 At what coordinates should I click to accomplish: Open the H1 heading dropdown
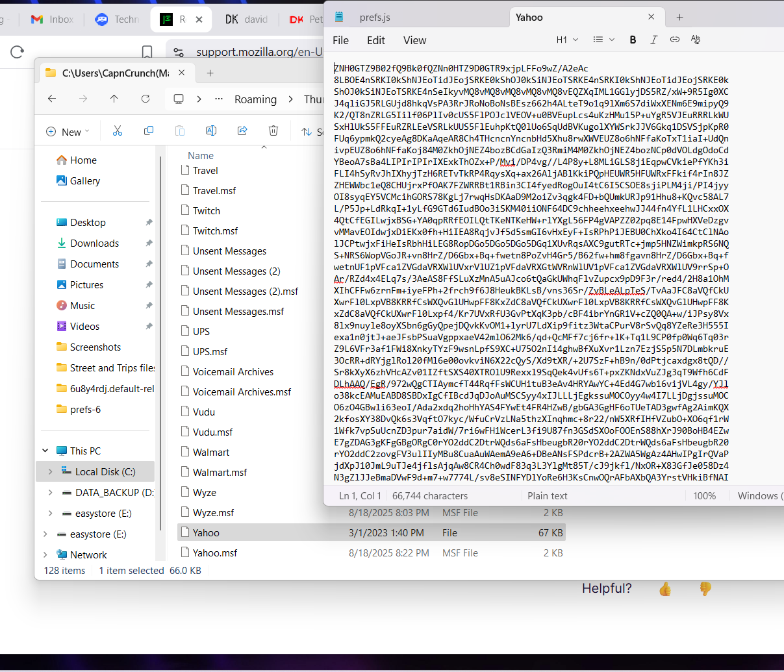click(566, 40)
